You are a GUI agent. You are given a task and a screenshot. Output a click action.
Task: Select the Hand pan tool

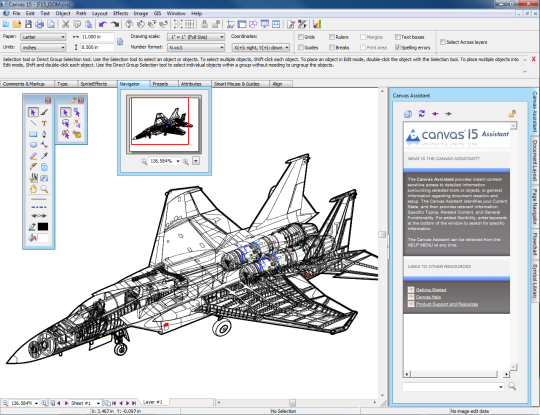[x=33, y=189]
